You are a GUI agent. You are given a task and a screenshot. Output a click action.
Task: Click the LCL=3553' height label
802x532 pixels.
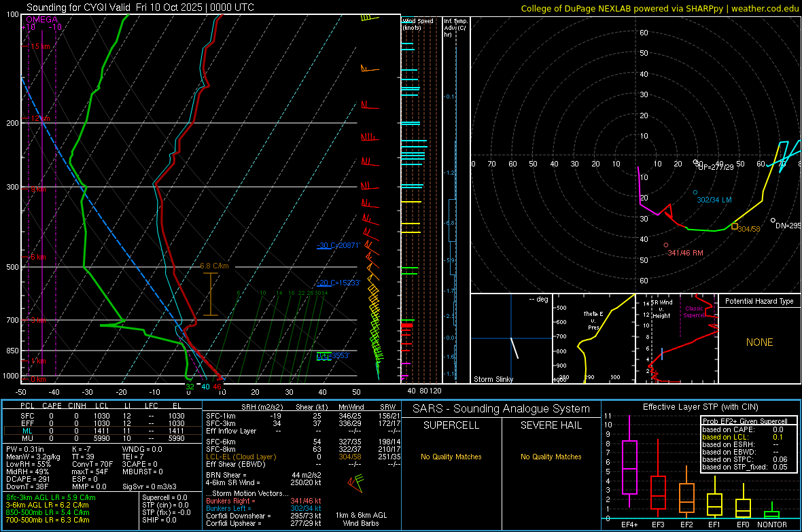[x=333, y=356]
